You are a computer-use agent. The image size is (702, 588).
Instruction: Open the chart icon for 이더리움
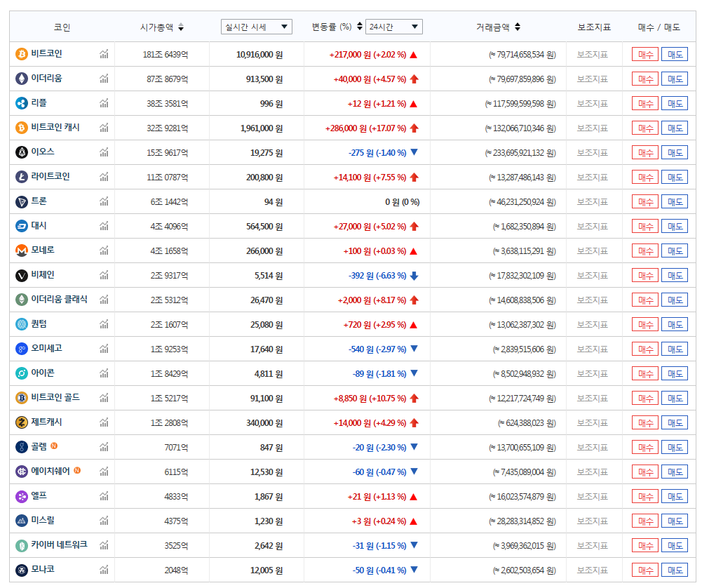tap(104, 79)
